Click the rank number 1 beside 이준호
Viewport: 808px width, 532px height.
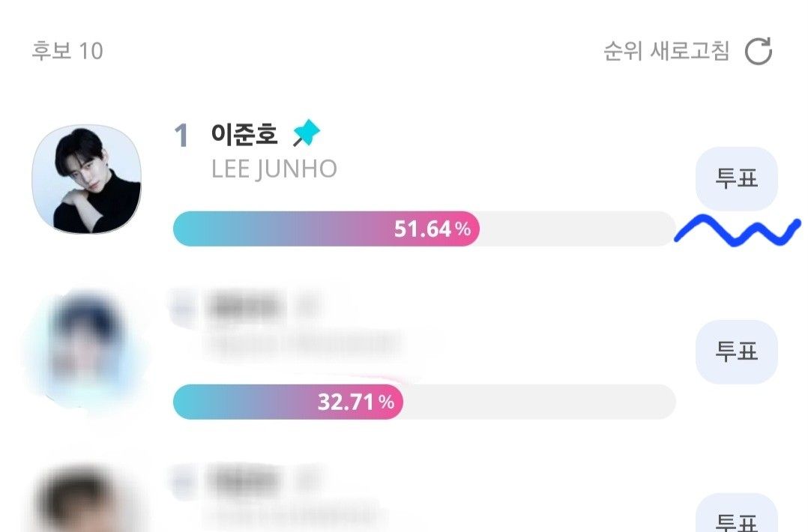[181, 136]
